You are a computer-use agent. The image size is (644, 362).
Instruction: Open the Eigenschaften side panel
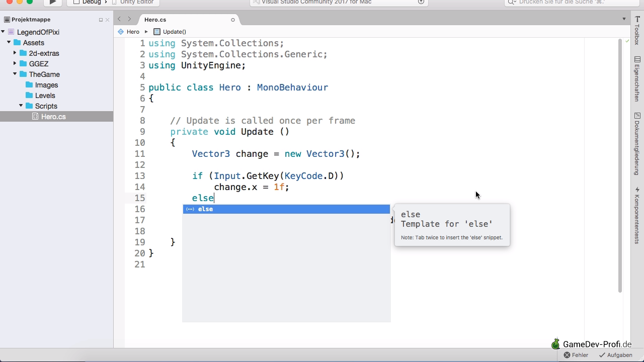click(637, 79)
